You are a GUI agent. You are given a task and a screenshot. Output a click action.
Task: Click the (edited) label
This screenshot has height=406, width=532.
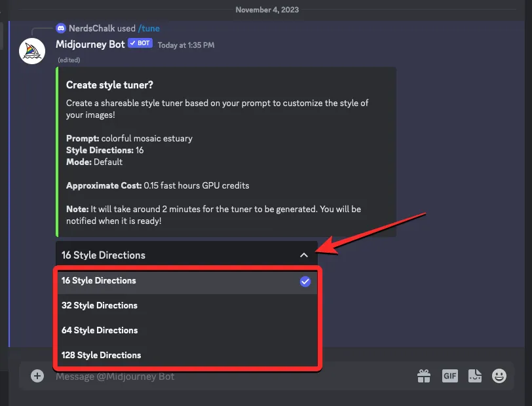click(x=69, y=60)
